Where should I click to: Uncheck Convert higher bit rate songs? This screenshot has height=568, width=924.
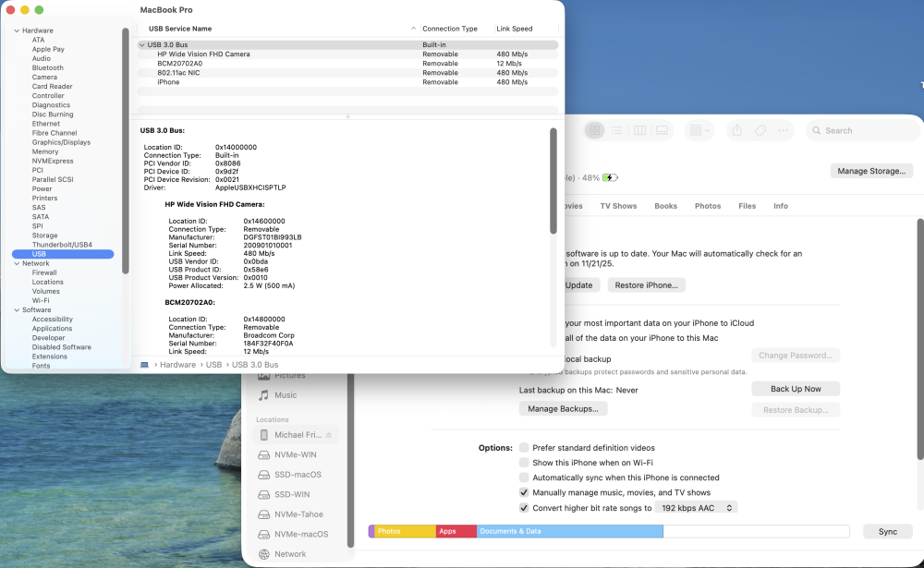point(524,508)
